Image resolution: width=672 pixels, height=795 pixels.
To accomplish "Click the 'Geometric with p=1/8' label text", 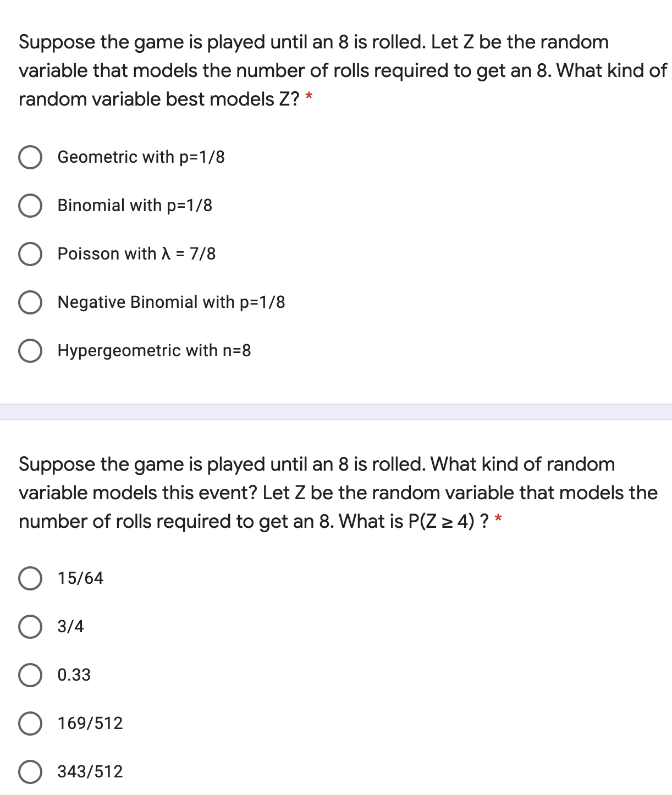I will pyautogui.click(x=141, y=157).
